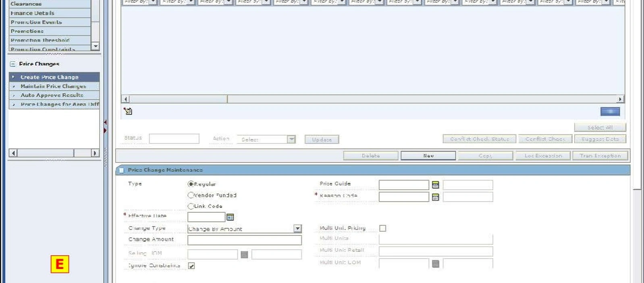Click the Price Guide code field
Image resolution: width=644 pixels, height=283 pixels.
pos(404,185)
